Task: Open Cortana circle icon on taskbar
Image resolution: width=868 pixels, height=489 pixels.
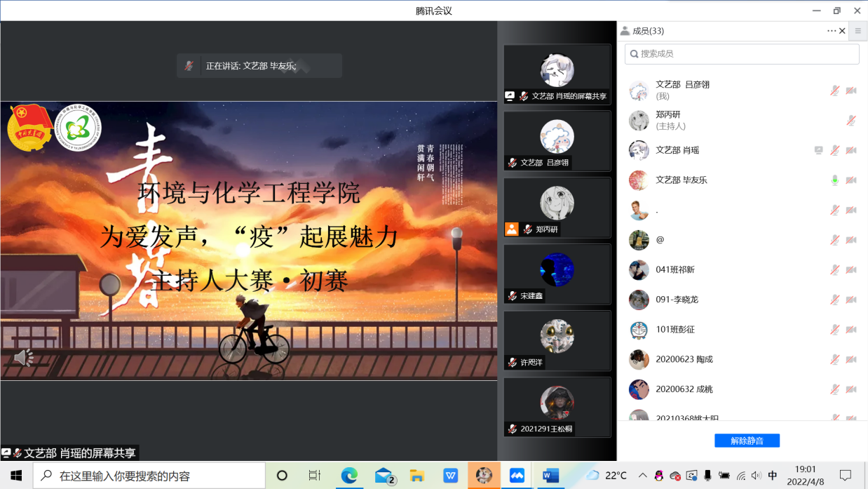Action: [282, 476]
